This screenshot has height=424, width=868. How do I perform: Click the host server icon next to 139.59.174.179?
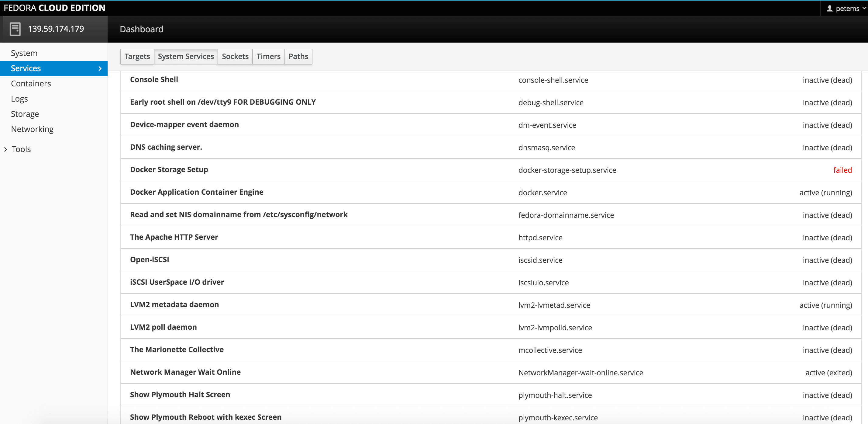(16, 29)
